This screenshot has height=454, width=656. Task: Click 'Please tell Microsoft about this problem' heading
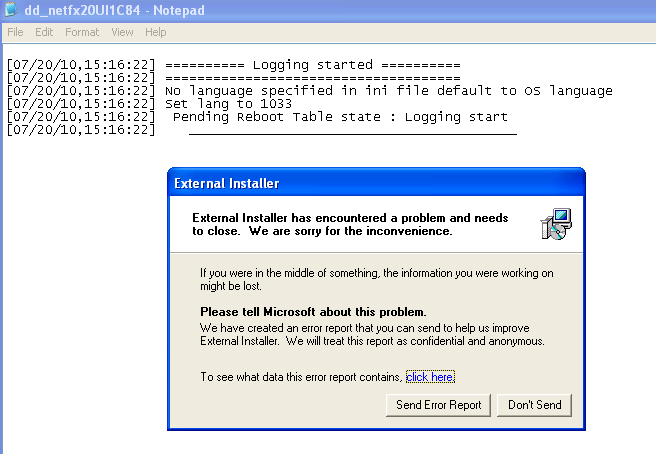point(313,312)
